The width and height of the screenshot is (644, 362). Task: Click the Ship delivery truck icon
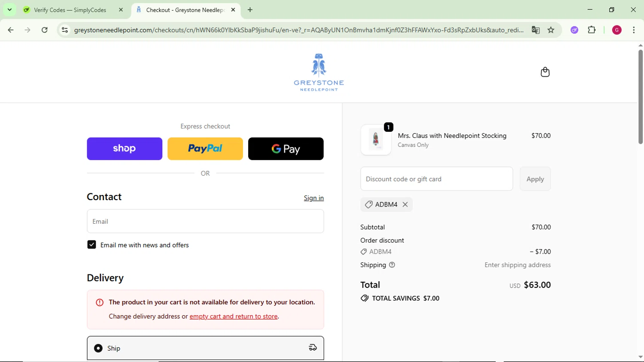tap(313, 348)
